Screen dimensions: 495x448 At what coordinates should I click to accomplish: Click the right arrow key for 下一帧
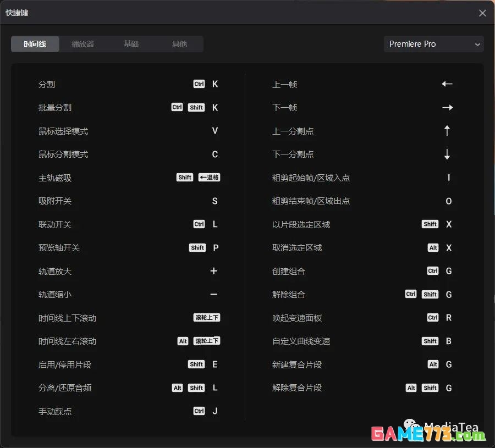(447, 107)
